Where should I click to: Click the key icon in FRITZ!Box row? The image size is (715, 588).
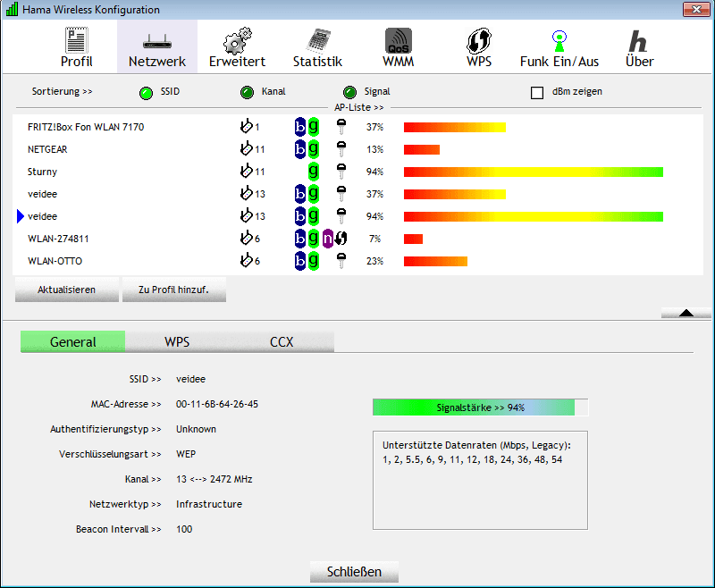pyautogui.click(x=341, y=127)
